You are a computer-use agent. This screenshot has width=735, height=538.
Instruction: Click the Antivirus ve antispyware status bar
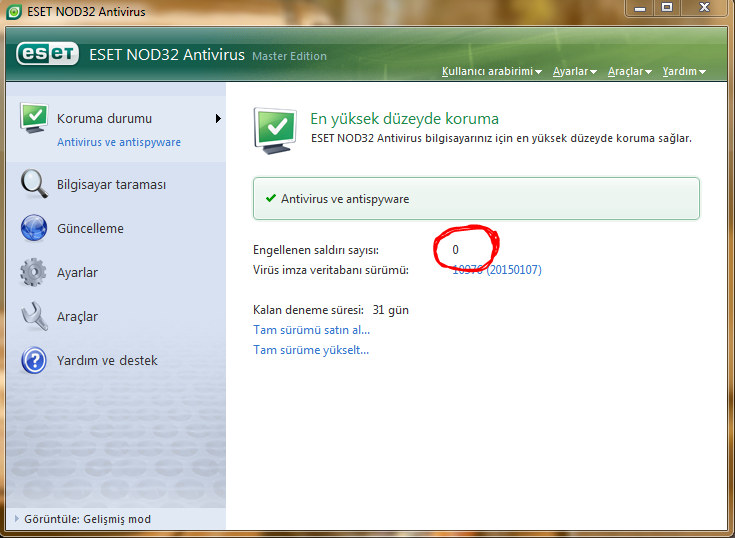[476, 198]
